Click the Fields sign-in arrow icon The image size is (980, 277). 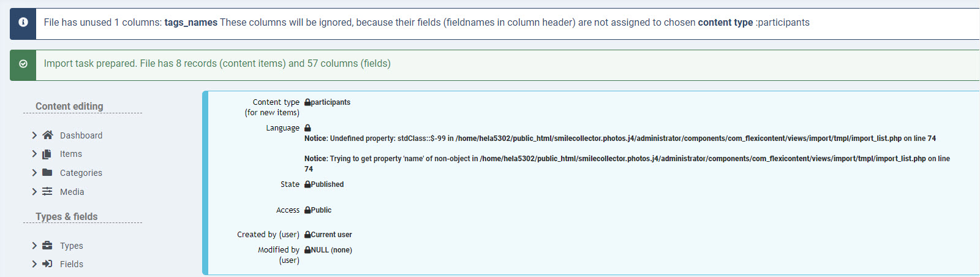[47, 264]
